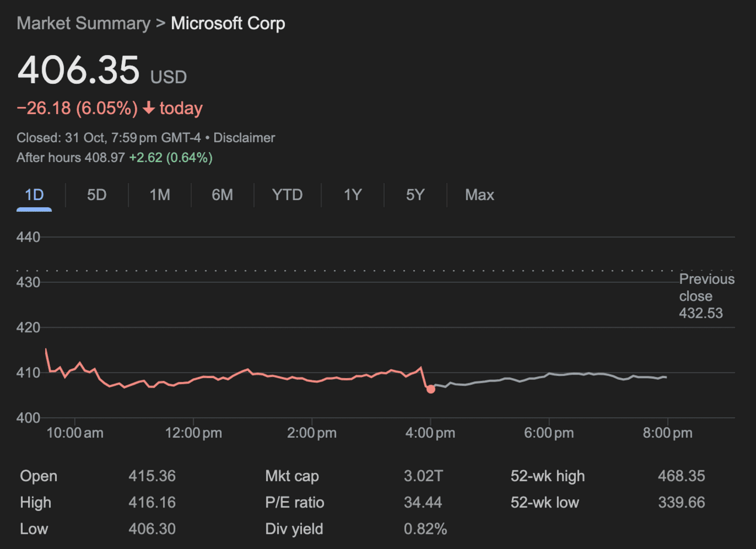Click the 52-wk high value
This screenshot has height=549, width=756.
click(x=681, y=476)
